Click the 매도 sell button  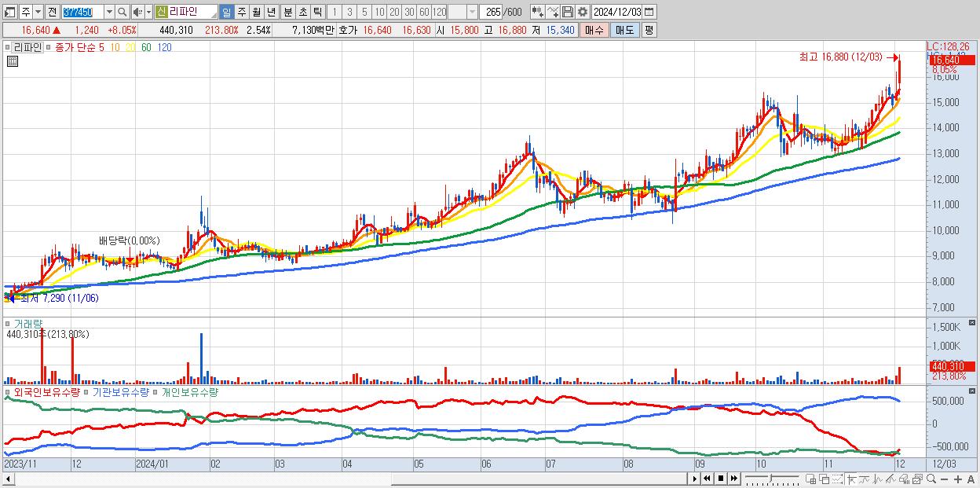[x=625, y=30]
